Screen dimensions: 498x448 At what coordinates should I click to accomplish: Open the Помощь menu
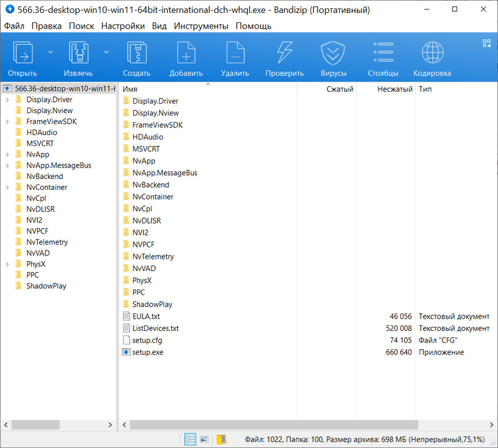(x=253, y=26)
